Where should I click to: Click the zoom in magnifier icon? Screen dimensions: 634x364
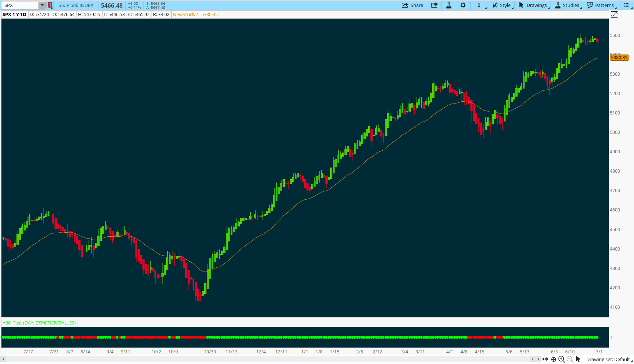562,359
